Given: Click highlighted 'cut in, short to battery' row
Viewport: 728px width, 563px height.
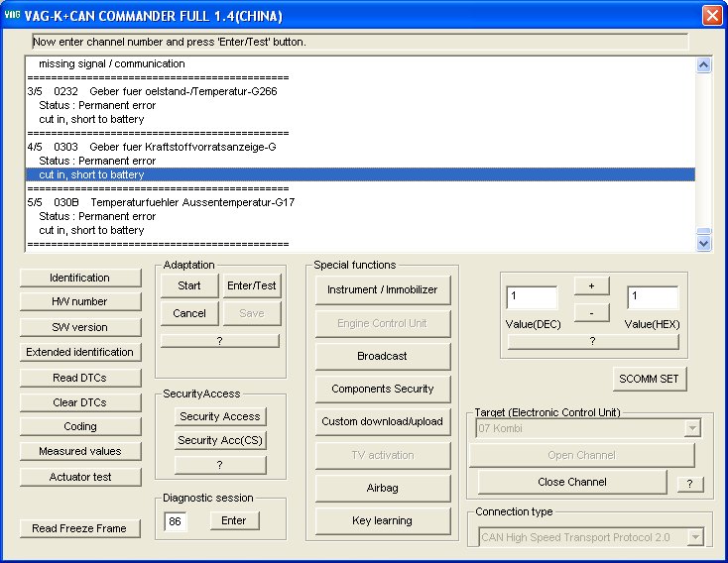Looking at the screenshot, I should pyautogui.click(x=360, y=175).
